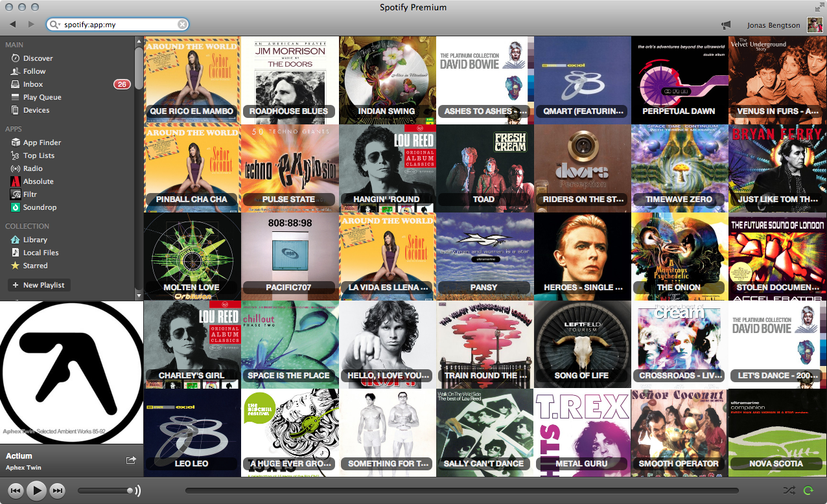Screen dimensions: 827x504
Task: Open search dropdown magnifier arrow
Action: click(x=54, y=25)
